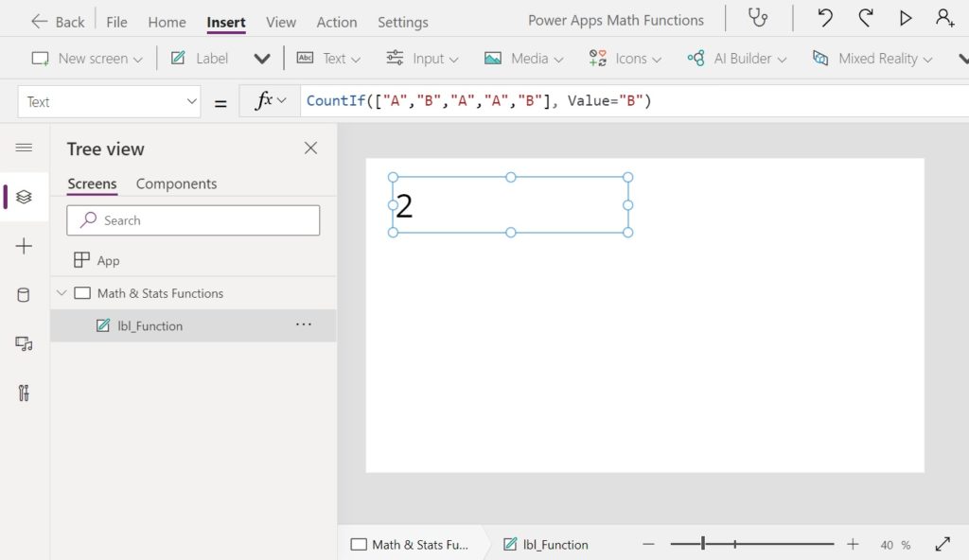Preview the app with play icon
969x560 pixels.
tap(906, 18)
